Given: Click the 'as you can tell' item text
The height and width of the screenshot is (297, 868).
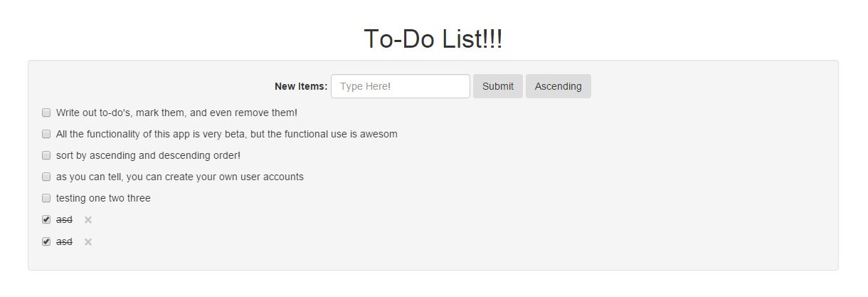Looking at the screenshot, I should [179, 177].
